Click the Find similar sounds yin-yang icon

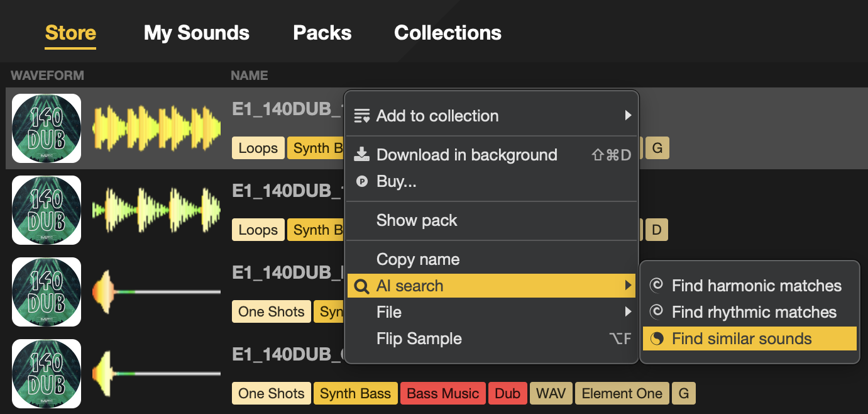click(656, 338)
